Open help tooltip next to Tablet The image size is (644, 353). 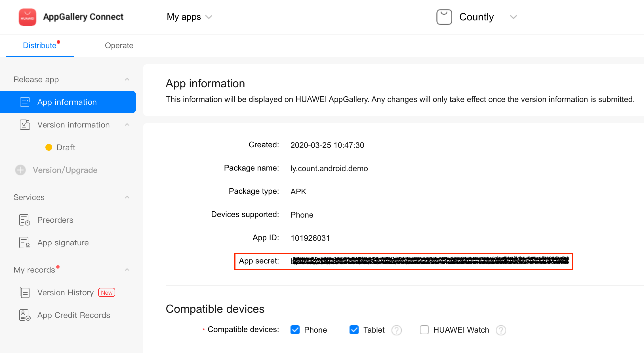click(x=396, y=330)
